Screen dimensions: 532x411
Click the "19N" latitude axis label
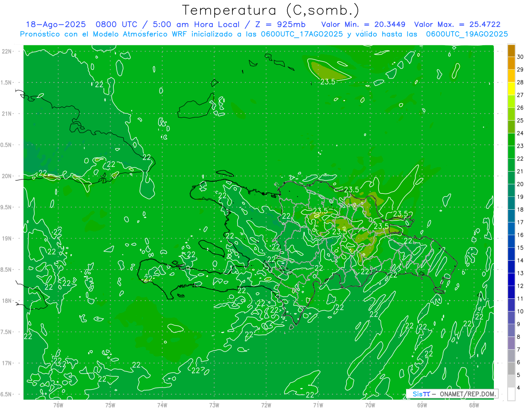[x=7, y=239]
